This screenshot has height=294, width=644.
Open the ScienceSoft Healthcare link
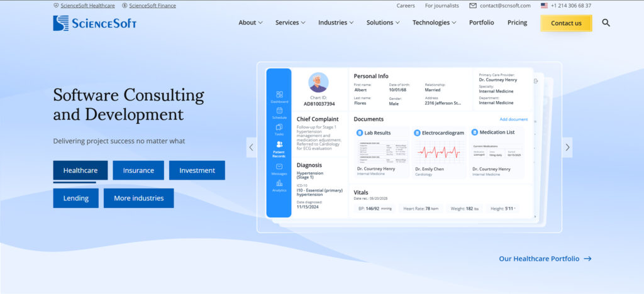click(x=87, y=6)
